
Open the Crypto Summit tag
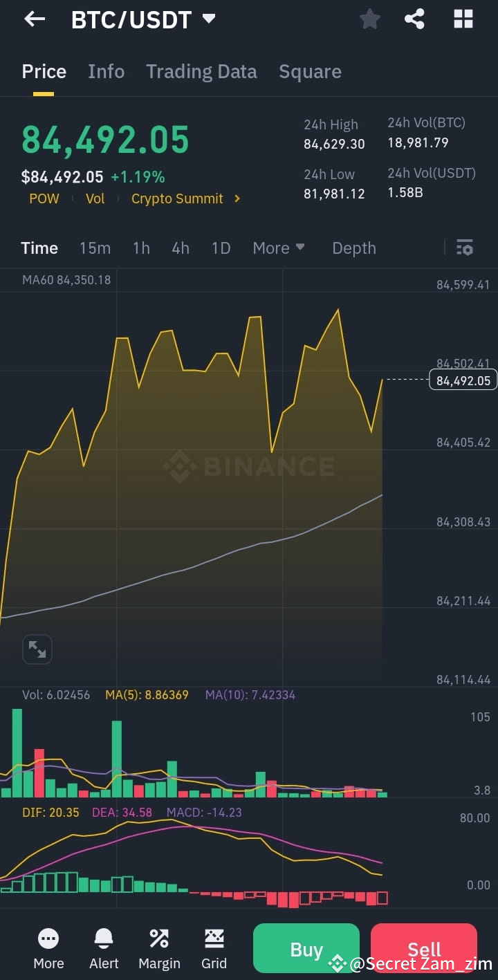177,198
